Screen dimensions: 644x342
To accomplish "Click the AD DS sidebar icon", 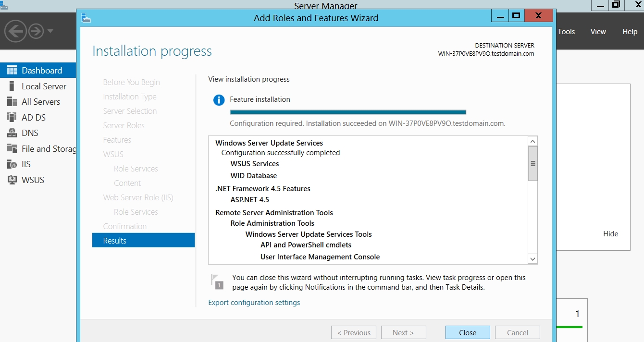I will coord(12,117).
